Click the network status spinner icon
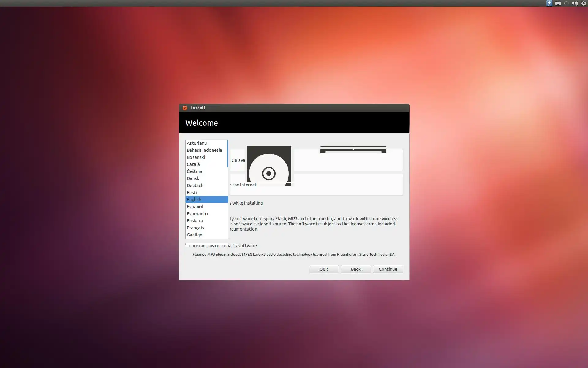Screen dimensions: 588x368 567,3
